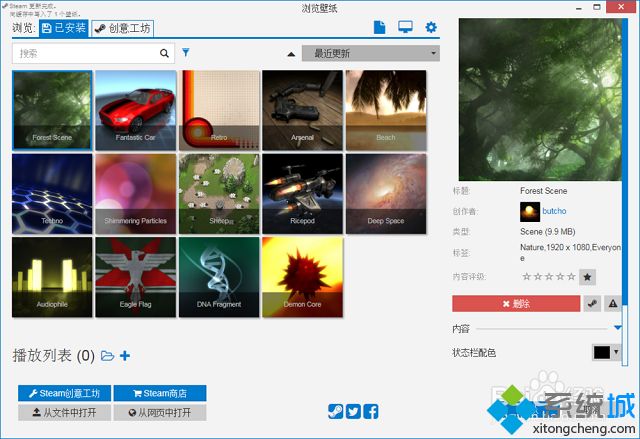Select the Eagle Flag wallpaper
Screen dimensions: 640x439
[x=136, y=277]
